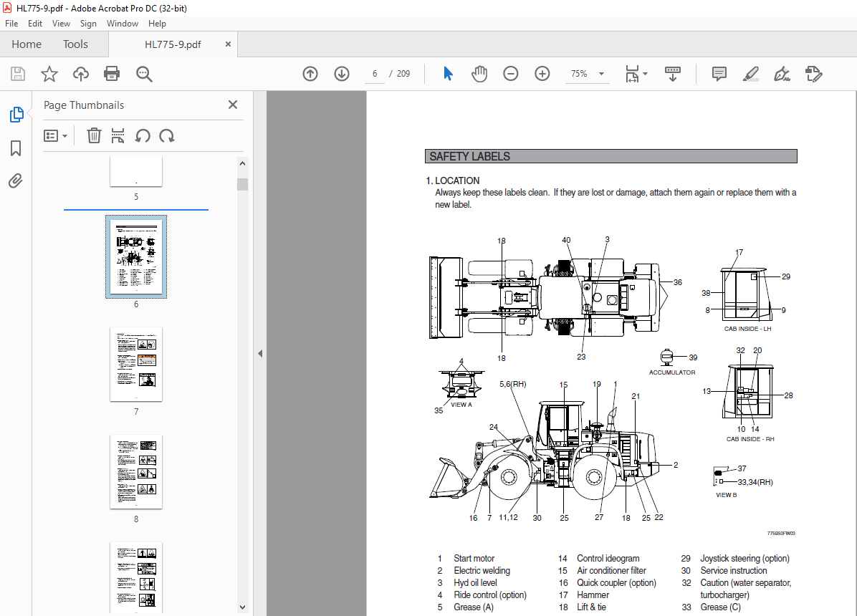Select the thumbnail of page 7
Screen dimensions: 857x616
pyautogui.click(x=135, y=364)
